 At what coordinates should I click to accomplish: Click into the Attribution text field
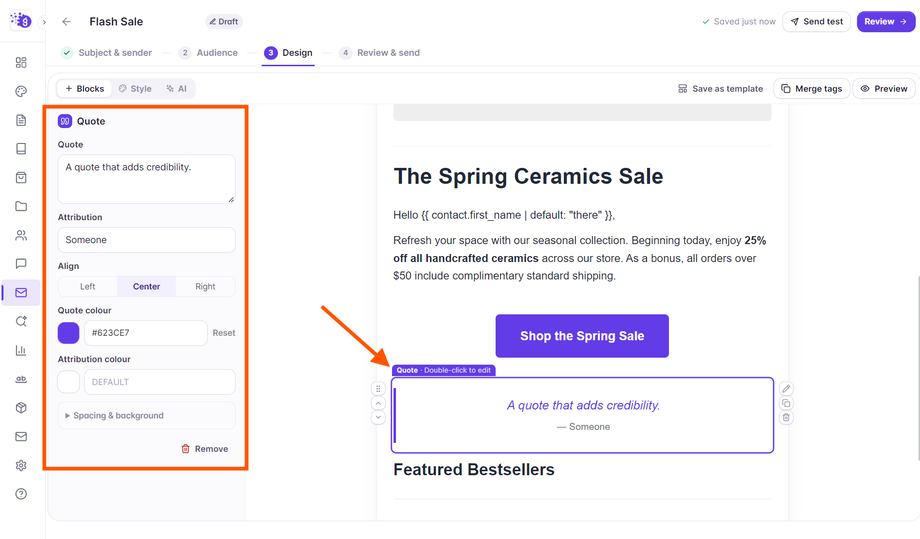tap(147, 240)
